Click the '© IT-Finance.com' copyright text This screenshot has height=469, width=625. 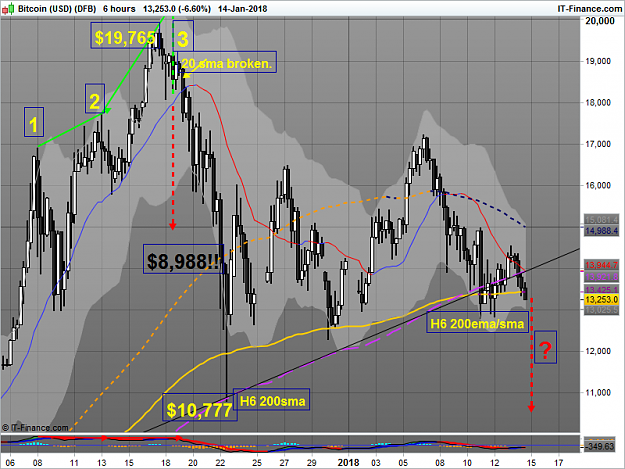pyautogui.click(x=35, y=428)
